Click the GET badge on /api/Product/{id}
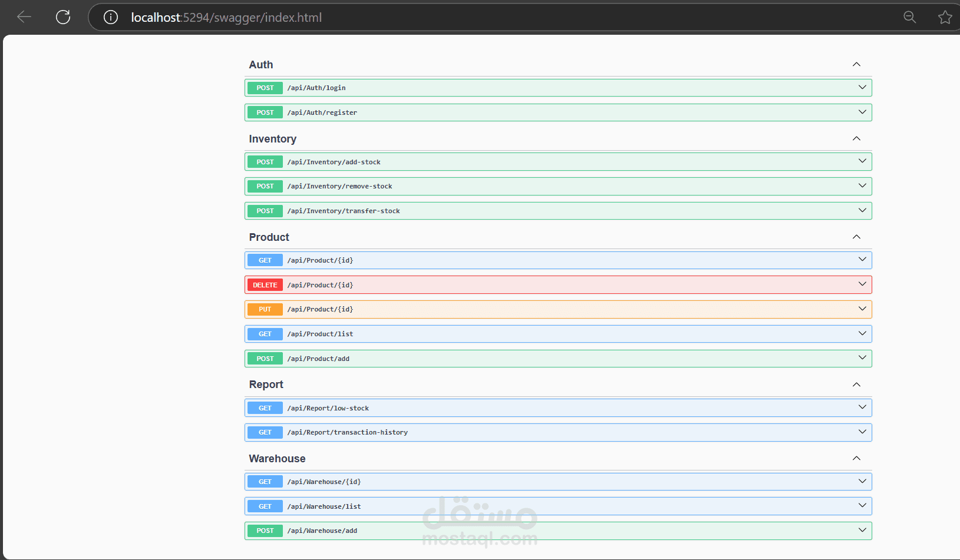960x560 pixels. [x=264, y=260]
